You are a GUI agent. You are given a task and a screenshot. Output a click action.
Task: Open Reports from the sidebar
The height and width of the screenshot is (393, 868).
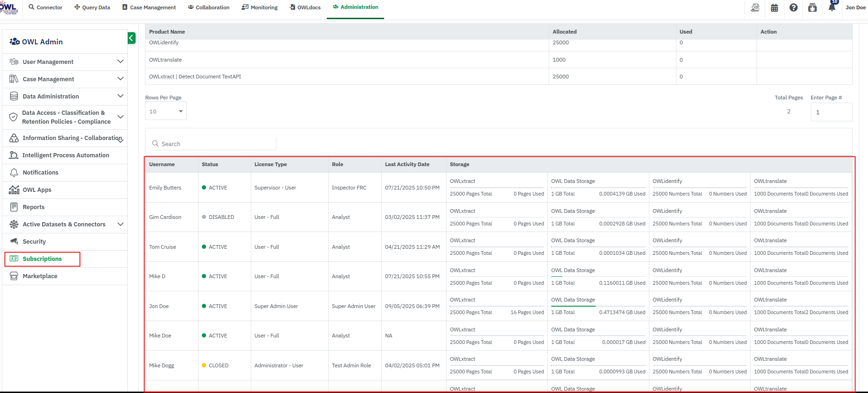coord(34,207)
